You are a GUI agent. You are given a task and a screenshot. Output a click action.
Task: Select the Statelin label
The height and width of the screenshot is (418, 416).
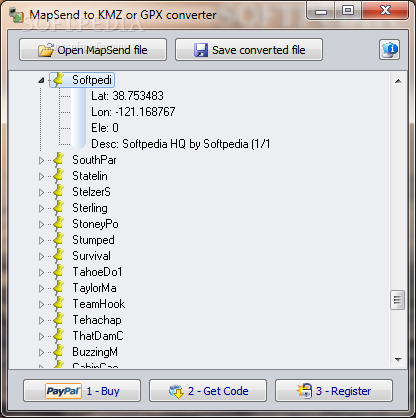pyautogui.click(x=90, y=176)
